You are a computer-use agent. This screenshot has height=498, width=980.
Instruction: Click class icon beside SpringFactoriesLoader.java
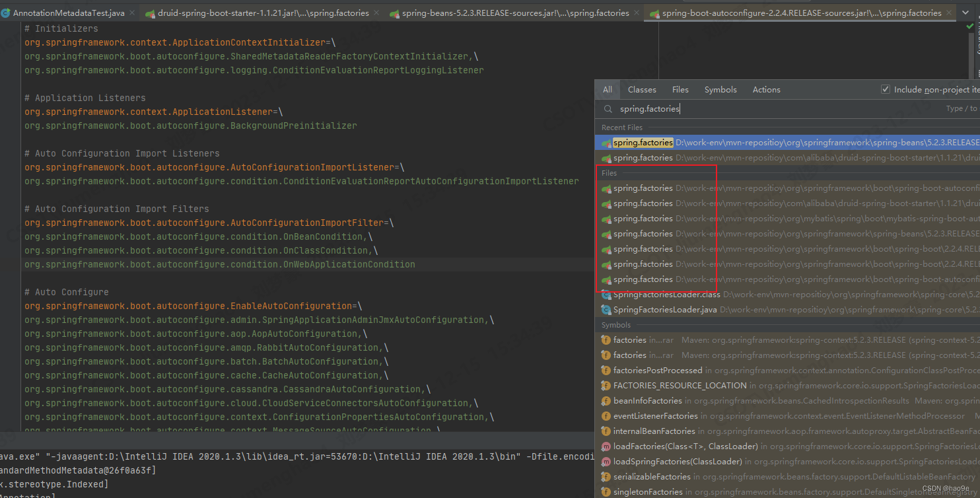[x=606, y=310]
